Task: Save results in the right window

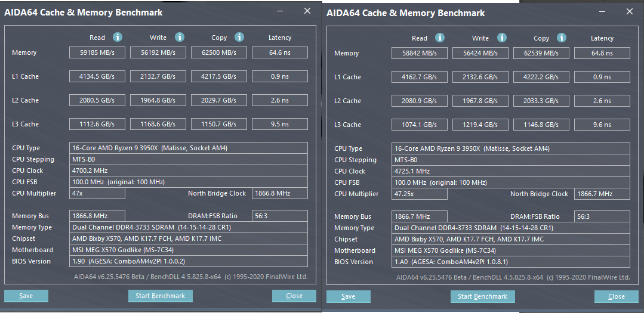Action: [349, 296]
